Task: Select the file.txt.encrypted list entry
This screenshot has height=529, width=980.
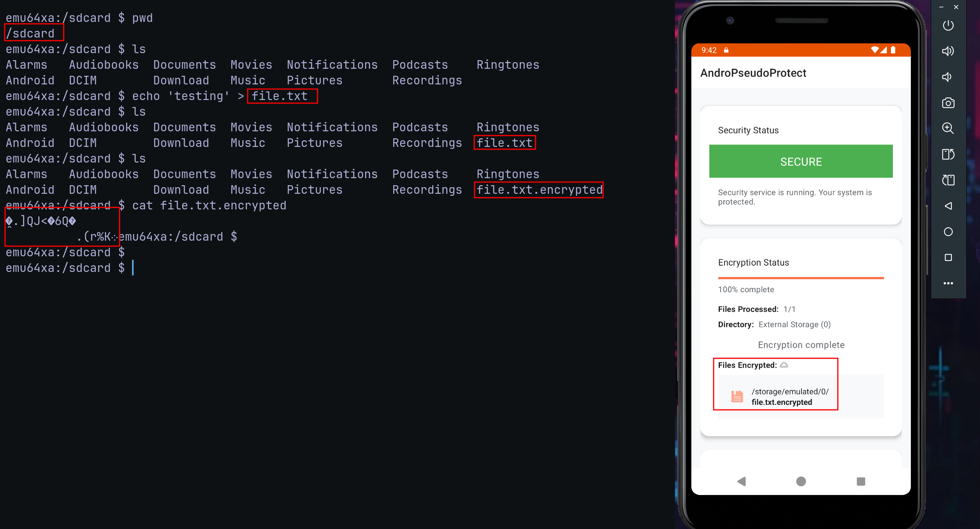Action: coord(801,397)
